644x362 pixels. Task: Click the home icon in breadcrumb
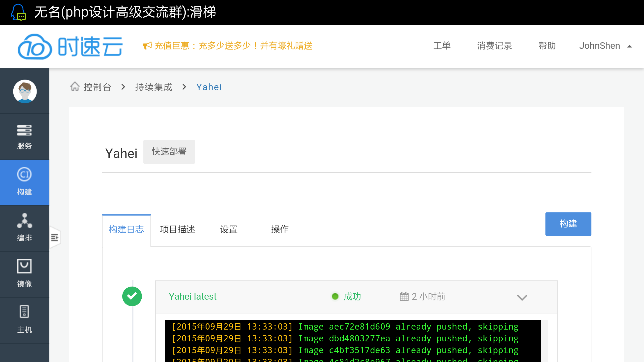pyautogui.click(x=75, y=87)
